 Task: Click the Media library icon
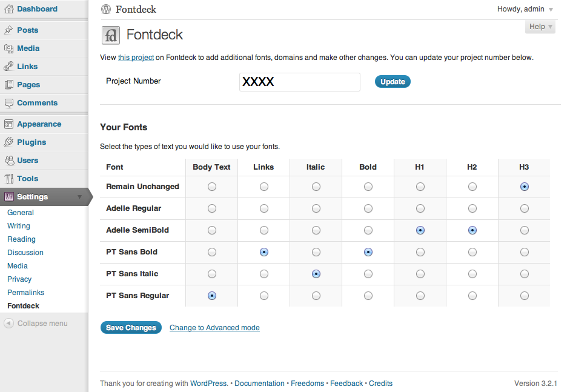(x=8, y=48)
